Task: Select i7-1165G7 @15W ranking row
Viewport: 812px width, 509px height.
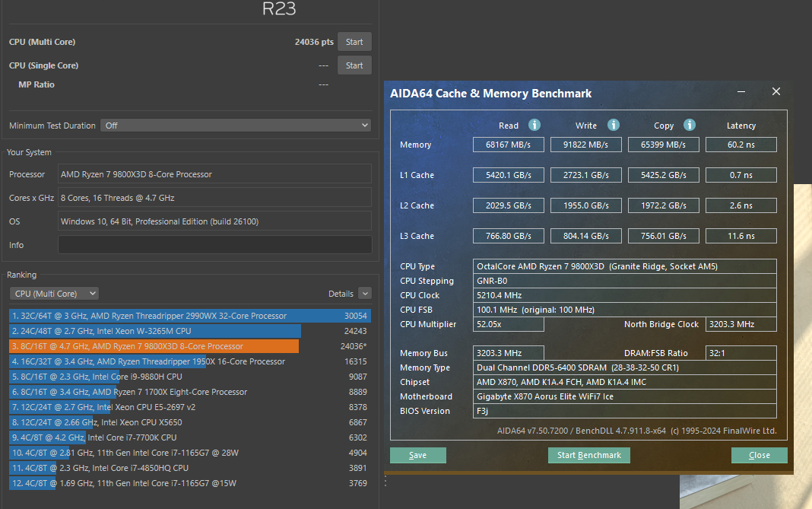Action: [189, 483]
